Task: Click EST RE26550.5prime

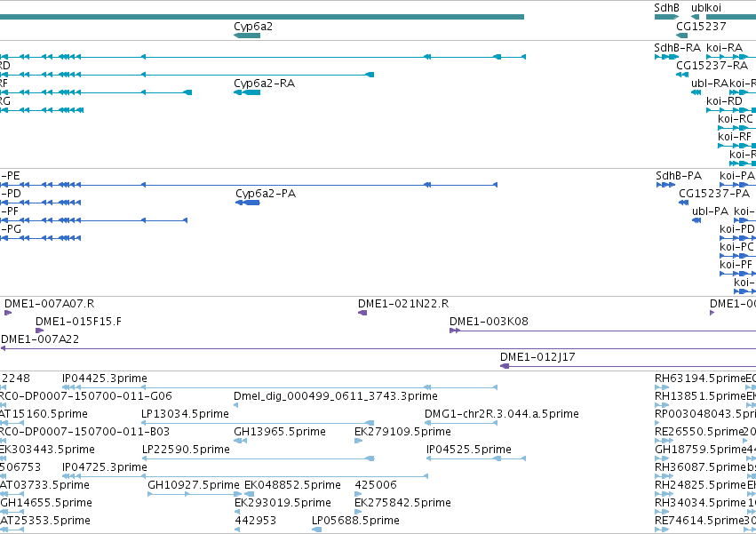Action: pos(698,432)
